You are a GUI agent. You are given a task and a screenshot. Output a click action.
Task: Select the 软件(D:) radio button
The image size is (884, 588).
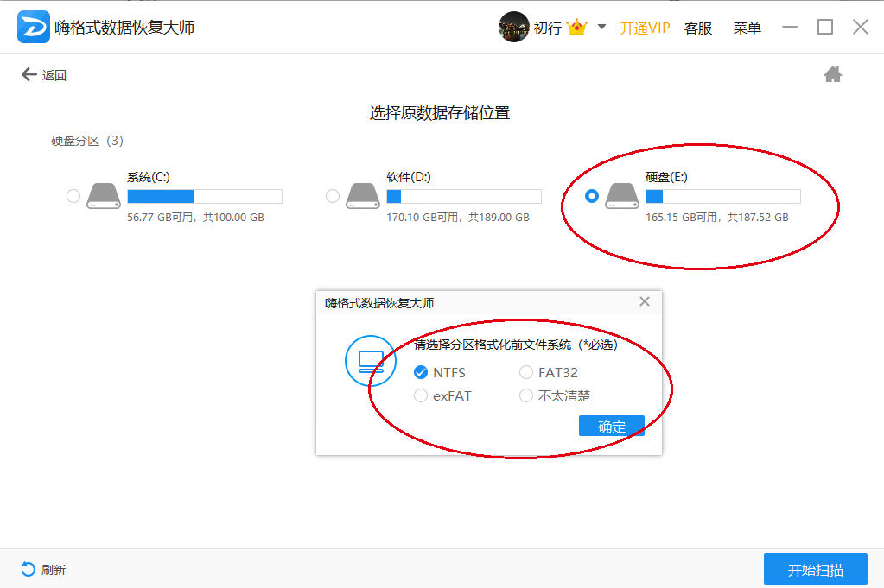tap(333, 196)
